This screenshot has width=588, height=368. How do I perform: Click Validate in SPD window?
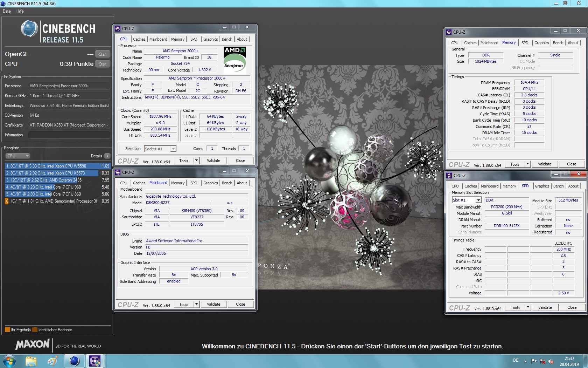[x=545, y=307]
